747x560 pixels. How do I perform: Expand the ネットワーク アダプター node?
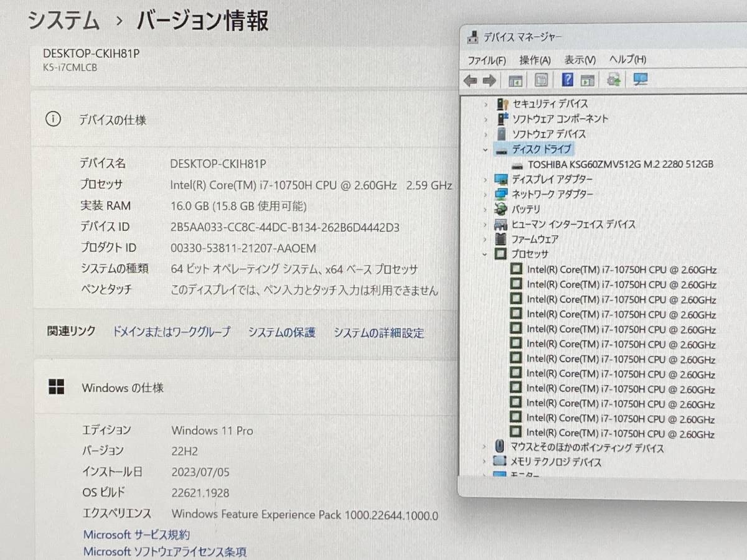(x=486, y=194)
